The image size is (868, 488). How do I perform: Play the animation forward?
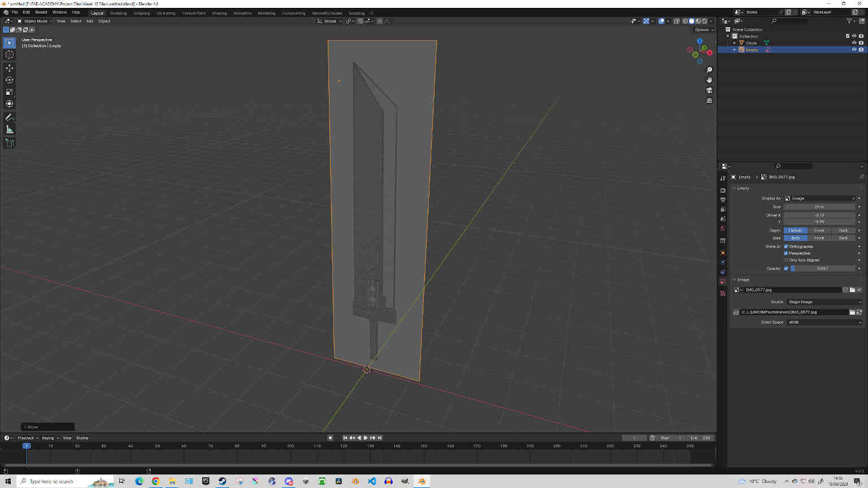coord(366,438)
